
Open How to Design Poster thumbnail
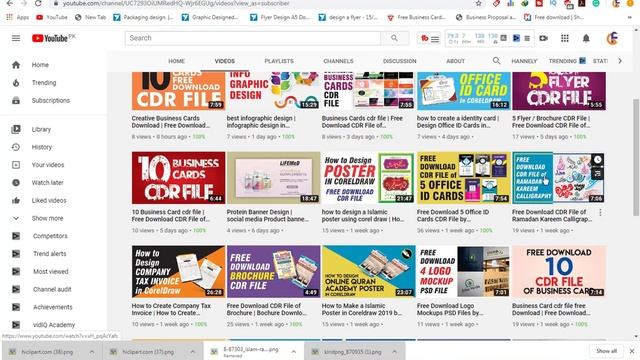point(368,178)
